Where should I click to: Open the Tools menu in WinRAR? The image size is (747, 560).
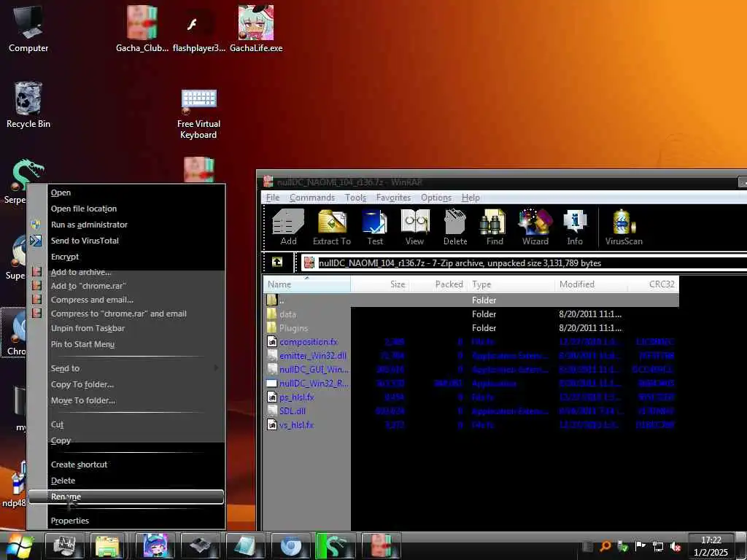coord(355,198)
